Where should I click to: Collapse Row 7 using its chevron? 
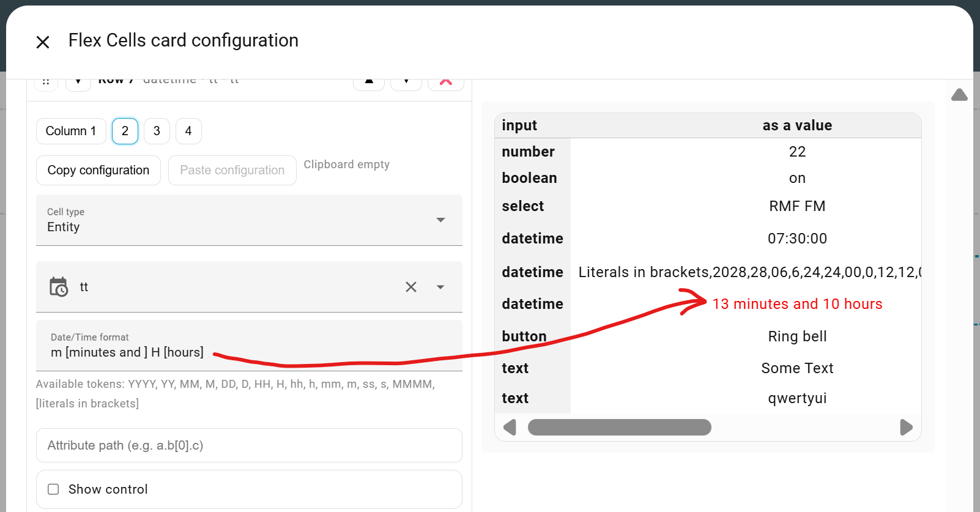click(78, 83)
